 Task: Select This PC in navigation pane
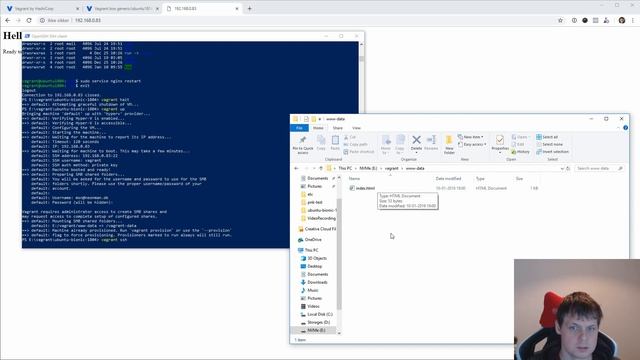[308, 250]
